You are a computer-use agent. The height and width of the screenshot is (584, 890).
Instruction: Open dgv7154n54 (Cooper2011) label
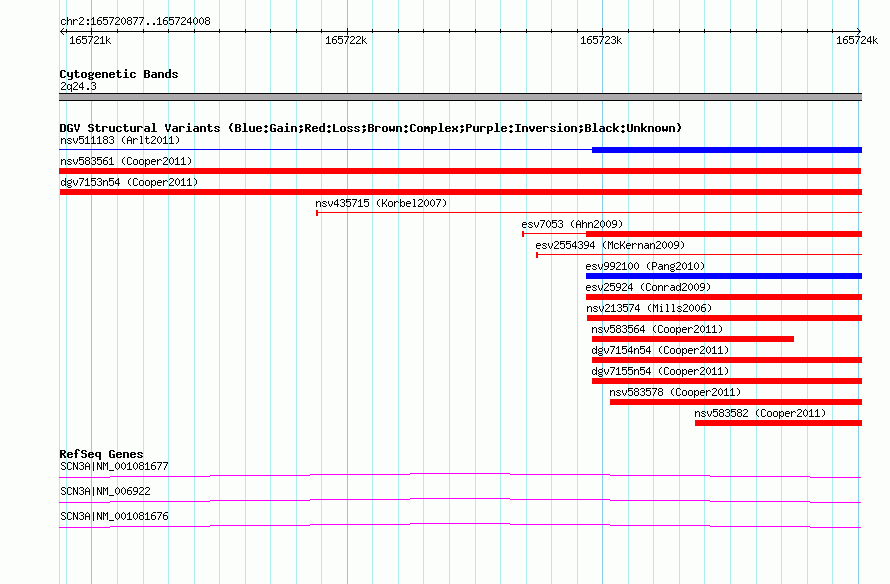pos(660,350)
